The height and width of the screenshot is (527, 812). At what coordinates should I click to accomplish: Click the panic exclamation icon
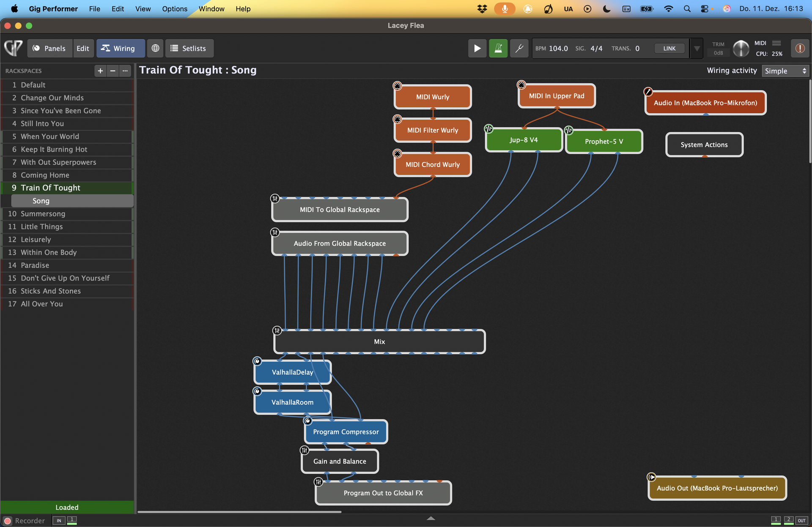point(799,48)
